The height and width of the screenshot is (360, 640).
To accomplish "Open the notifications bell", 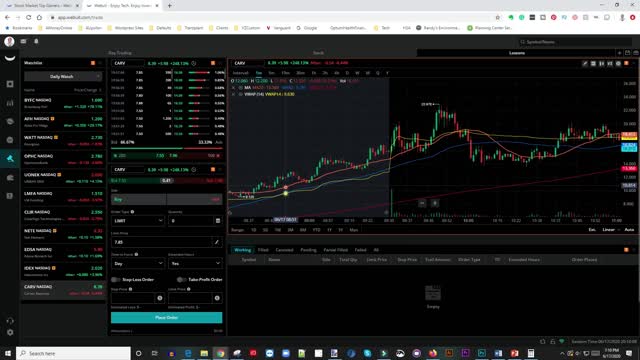I will point(36,41).
